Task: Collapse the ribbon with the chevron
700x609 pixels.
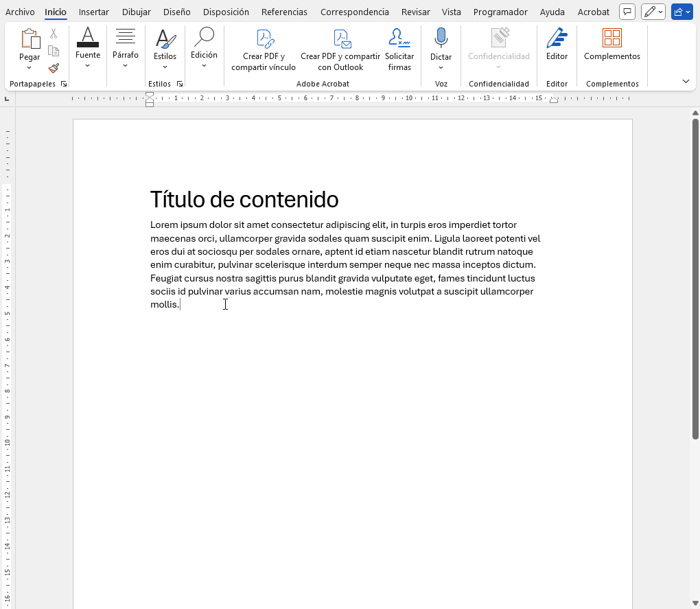Action: [686, 81]
